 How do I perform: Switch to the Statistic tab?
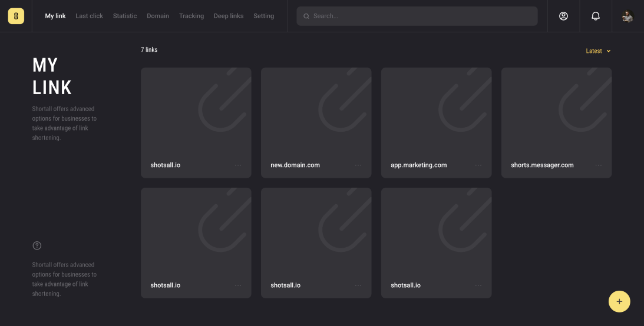pyautogui.click(x=125, y=16)
